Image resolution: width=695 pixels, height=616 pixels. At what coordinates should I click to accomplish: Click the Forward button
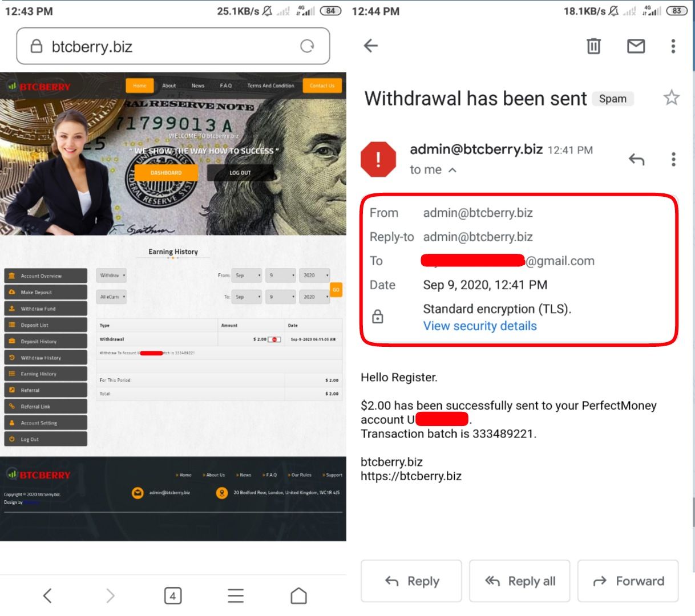pos(628,581)
